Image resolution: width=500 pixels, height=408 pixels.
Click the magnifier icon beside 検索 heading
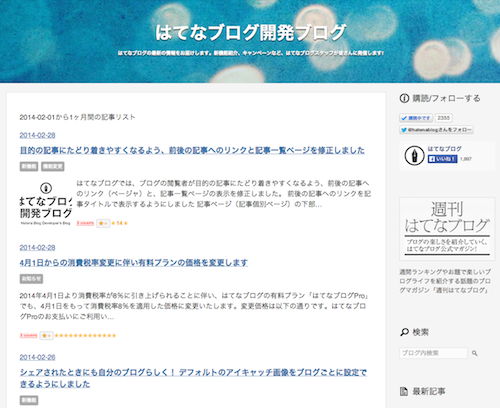pos(404,332)
